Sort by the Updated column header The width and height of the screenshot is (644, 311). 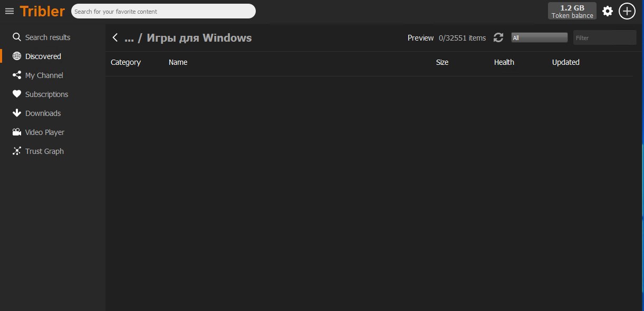click(x=565, y=62)
